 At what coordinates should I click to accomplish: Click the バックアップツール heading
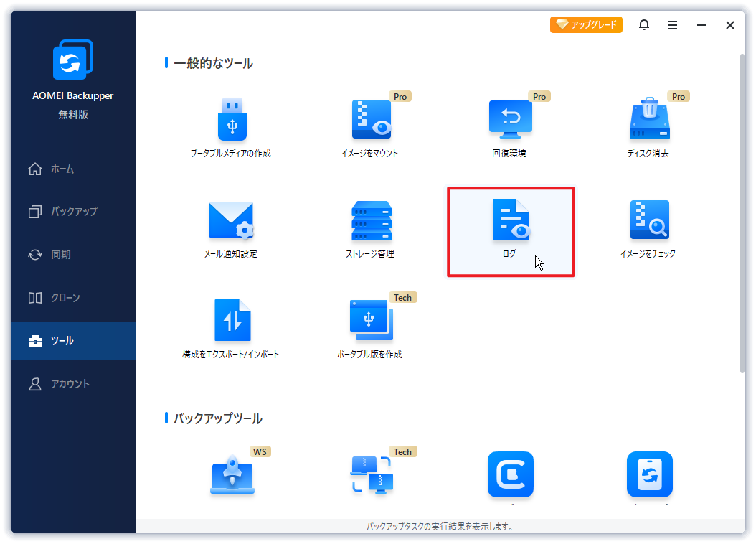tap(217, 418)
